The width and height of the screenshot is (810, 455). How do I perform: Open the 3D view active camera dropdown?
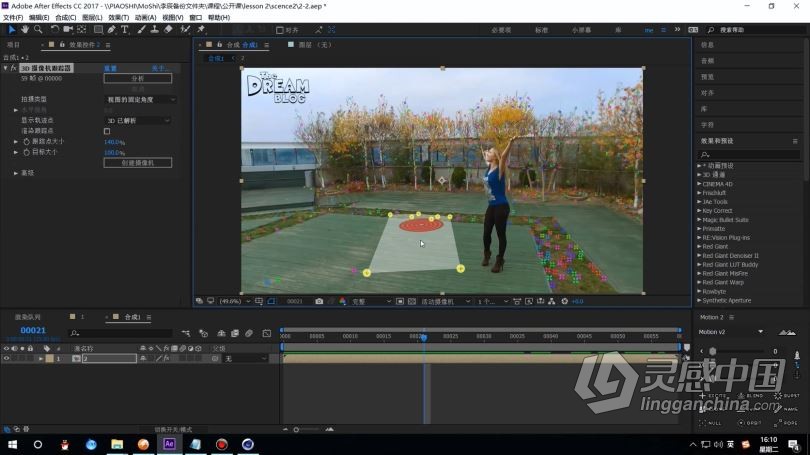tap(445, 301)
